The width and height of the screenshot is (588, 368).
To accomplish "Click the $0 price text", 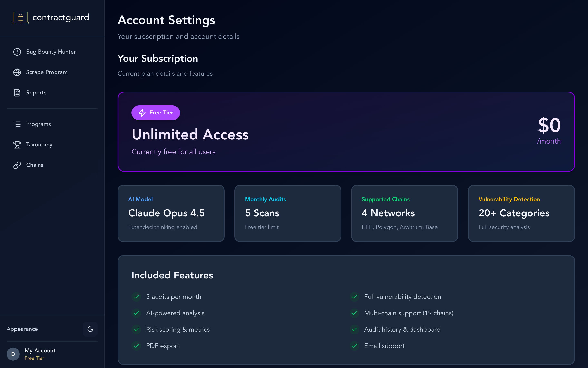I will [549, 125].
